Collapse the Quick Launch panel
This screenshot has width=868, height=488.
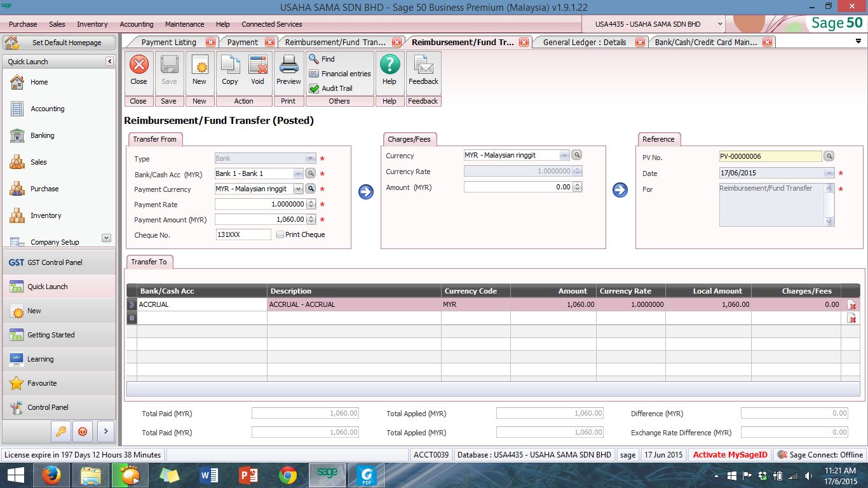109,62
